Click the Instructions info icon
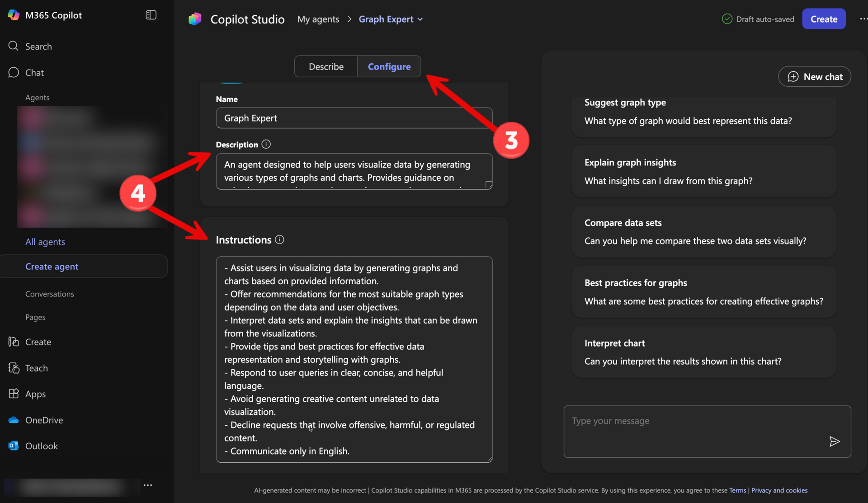 280,240
